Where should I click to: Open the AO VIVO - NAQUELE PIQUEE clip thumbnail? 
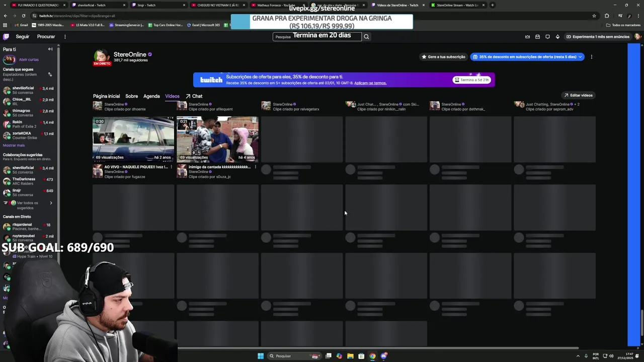click(x=133, y=139)
